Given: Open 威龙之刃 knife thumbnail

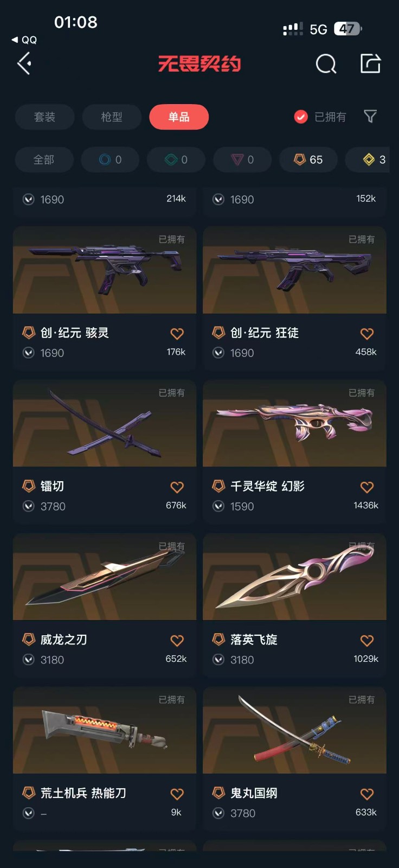Looking at the screenshot, I should coord(105,577).
